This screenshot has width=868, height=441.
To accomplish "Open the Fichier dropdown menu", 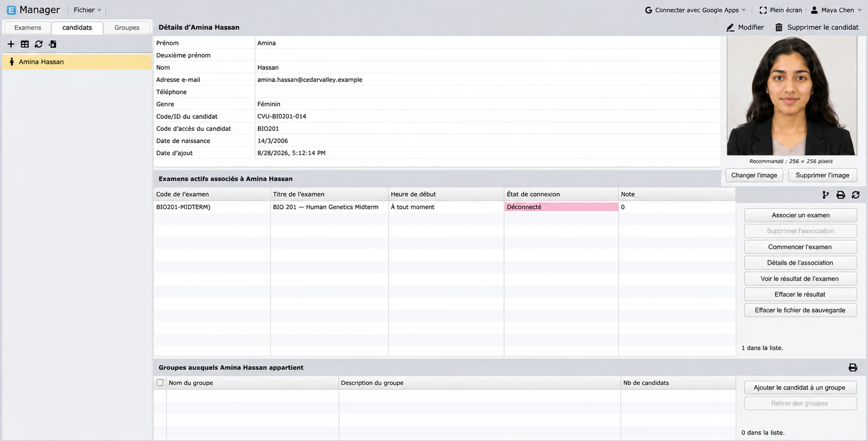I will pyautogui.click(x=87, y=10).
